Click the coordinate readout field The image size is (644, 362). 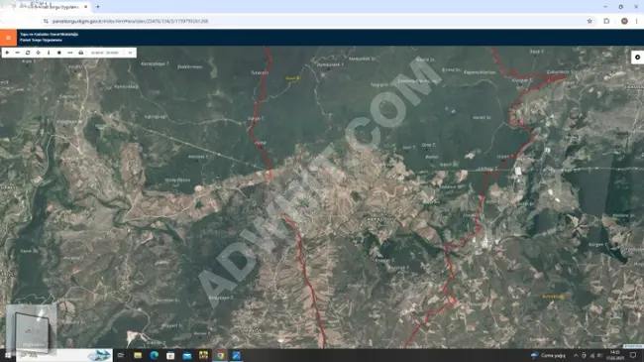105,53
